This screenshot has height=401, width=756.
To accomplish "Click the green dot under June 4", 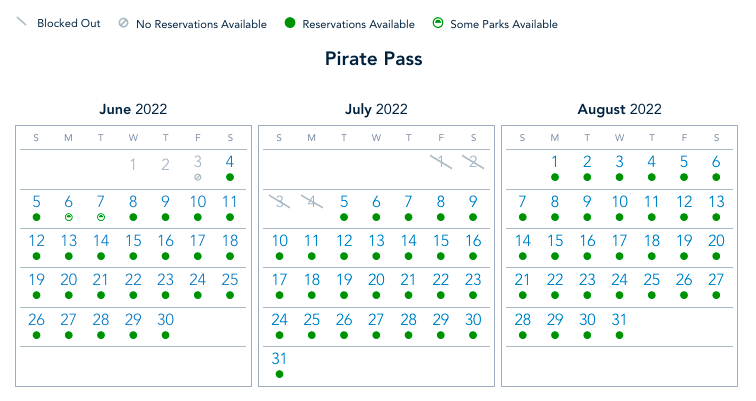I will tap(230, 177).
